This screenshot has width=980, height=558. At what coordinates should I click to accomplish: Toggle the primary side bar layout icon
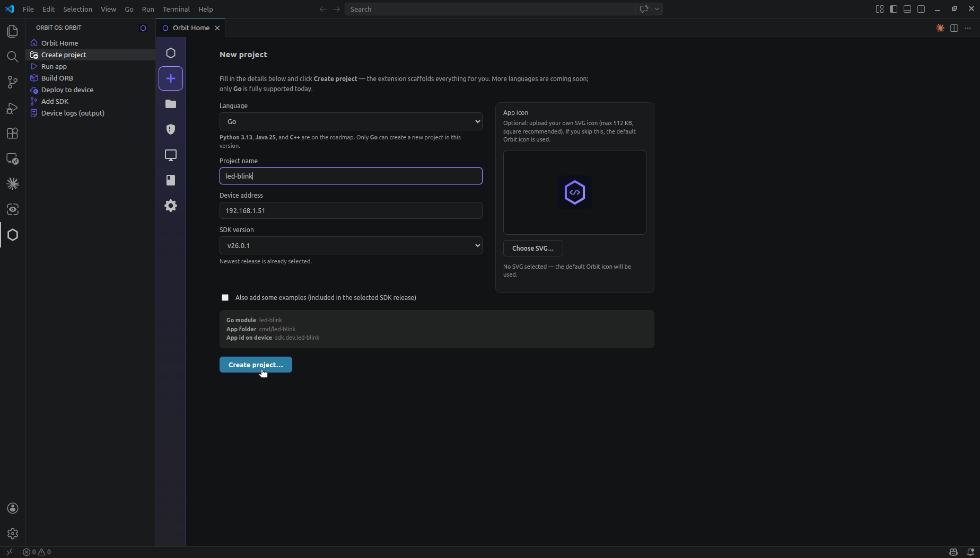pos(894,9)
